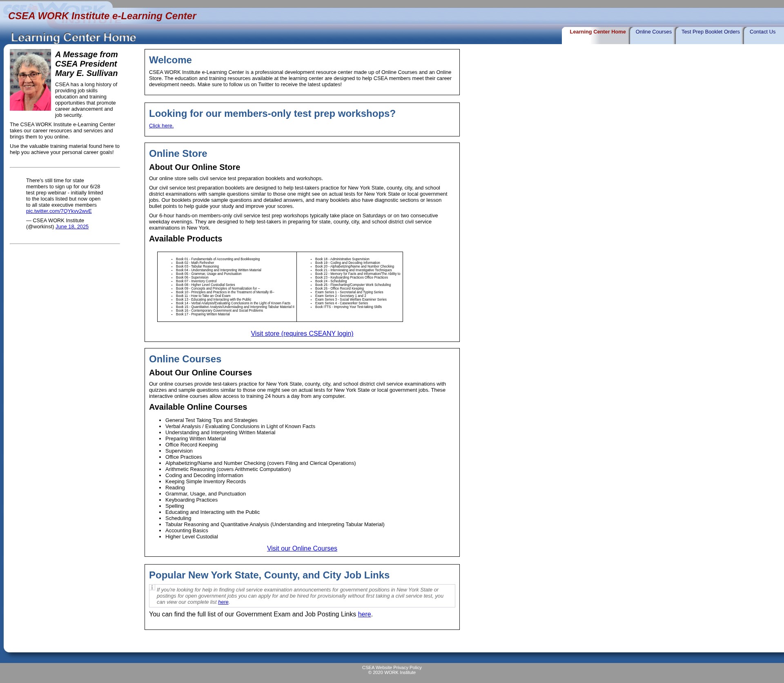
Task: Select the 'Office Practices' course item
Action: (183, 457)
